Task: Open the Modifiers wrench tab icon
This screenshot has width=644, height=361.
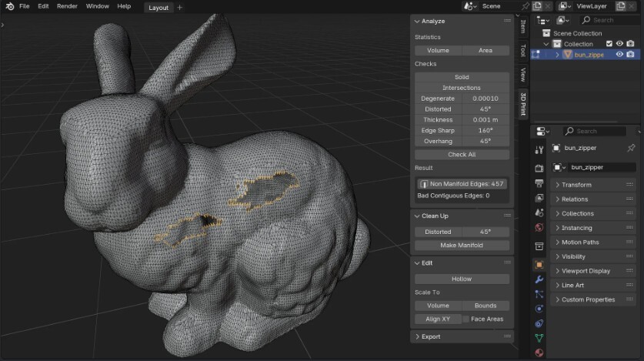Action: pos(539,279)
